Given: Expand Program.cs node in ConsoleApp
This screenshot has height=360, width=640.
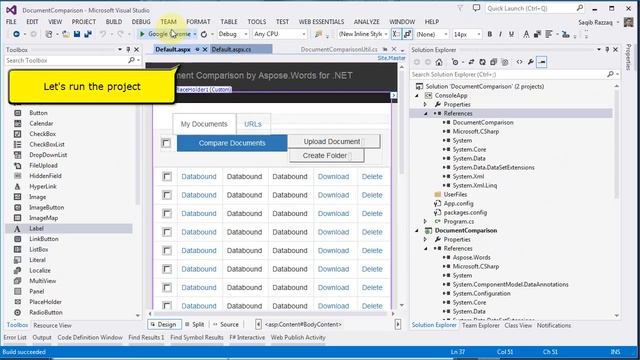Looking at the screenshot, I should (x=425, y=221).
